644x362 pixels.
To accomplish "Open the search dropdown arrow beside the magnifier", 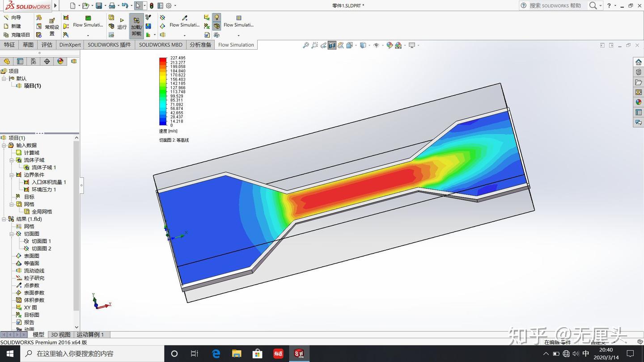I will click(x=600, y=6).
